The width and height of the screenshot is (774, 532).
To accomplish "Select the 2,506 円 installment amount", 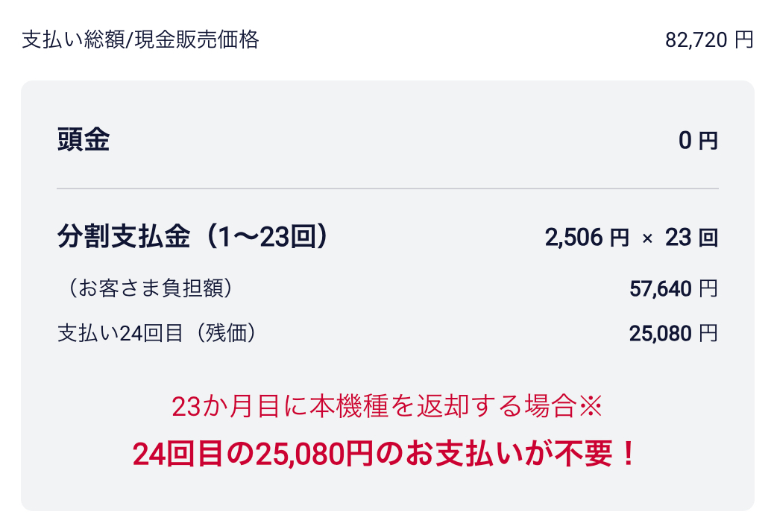I will point(587,238).
